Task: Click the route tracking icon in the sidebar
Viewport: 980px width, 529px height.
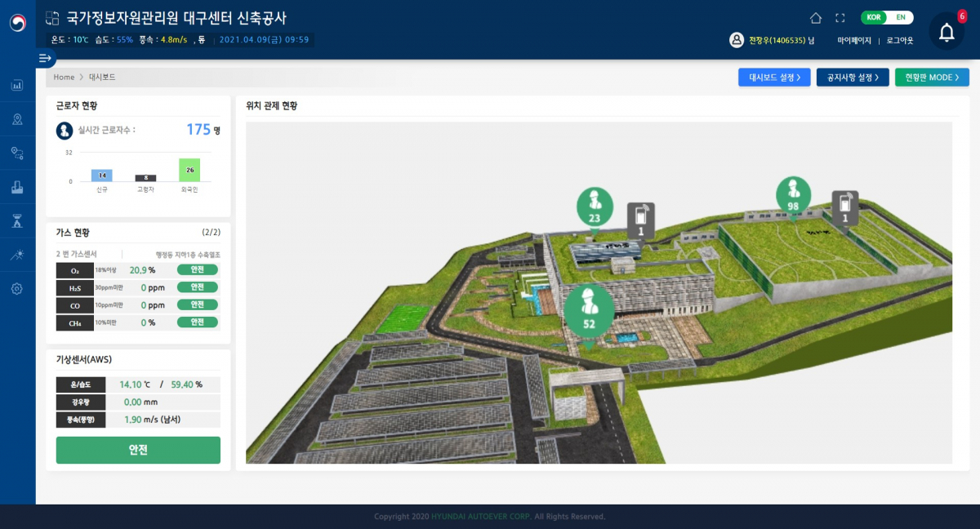Action: 16,153
